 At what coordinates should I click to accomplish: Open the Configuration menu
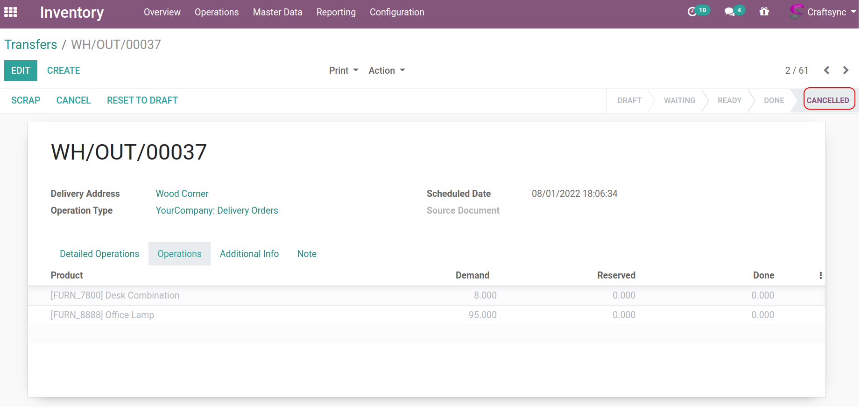click(397, 12)
